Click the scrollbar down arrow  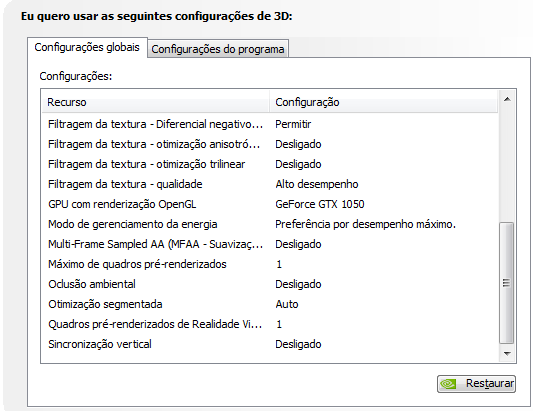pos(507,354)
